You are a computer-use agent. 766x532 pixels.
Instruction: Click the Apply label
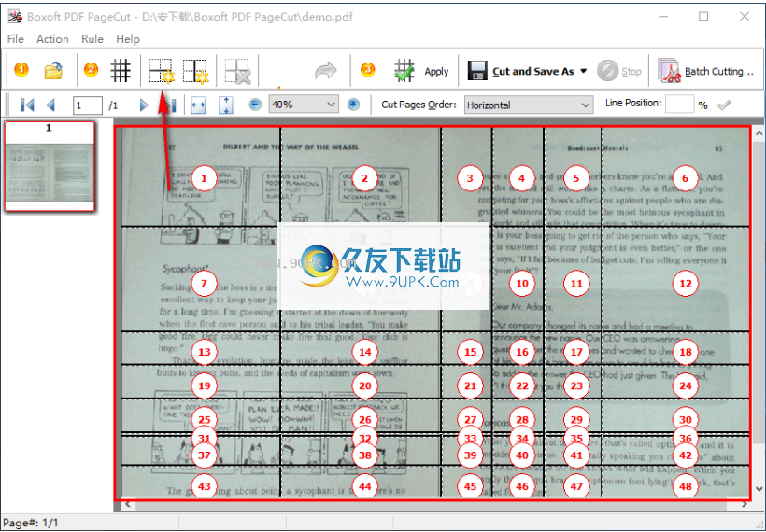point(436,72)
